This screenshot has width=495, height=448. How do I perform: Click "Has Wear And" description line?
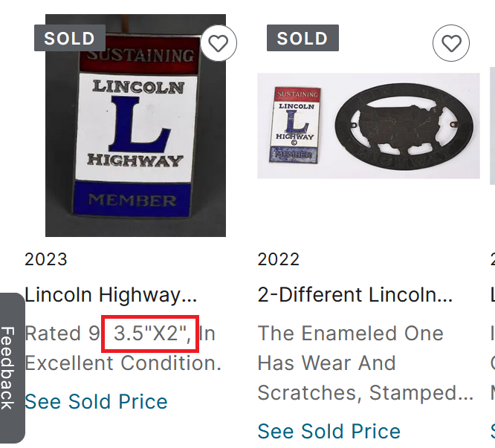coord(326,363)
